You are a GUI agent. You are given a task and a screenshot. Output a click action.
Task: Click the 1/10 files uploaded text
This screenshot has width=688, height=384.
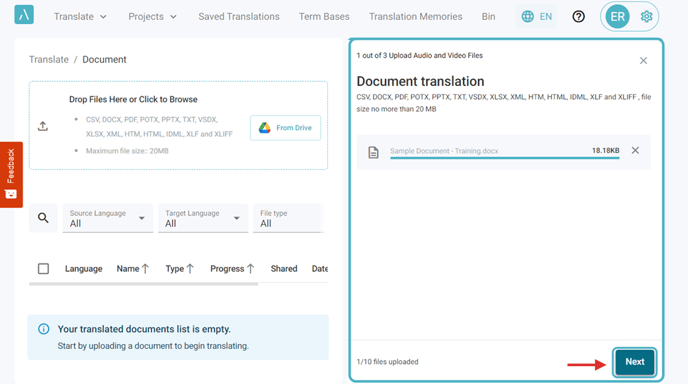387,362
